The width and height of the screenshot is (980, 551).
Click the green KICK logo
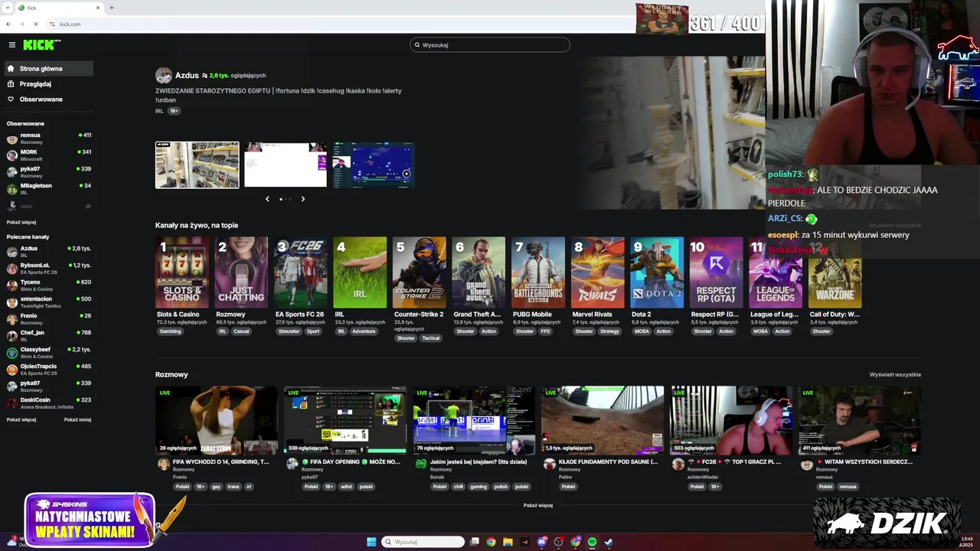41,45
